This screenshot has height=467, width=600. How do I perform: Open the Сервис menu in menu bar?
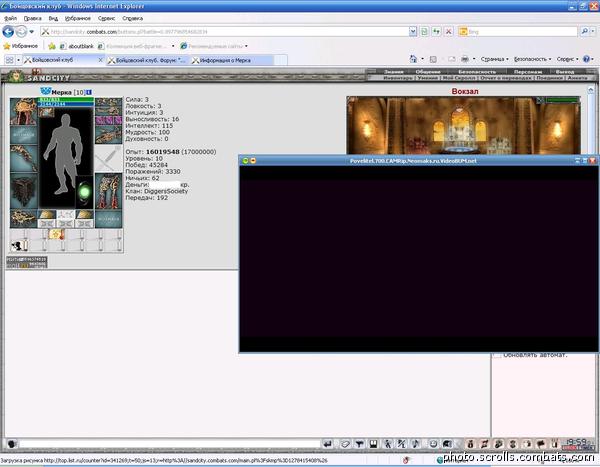click(x=107, y=18)
